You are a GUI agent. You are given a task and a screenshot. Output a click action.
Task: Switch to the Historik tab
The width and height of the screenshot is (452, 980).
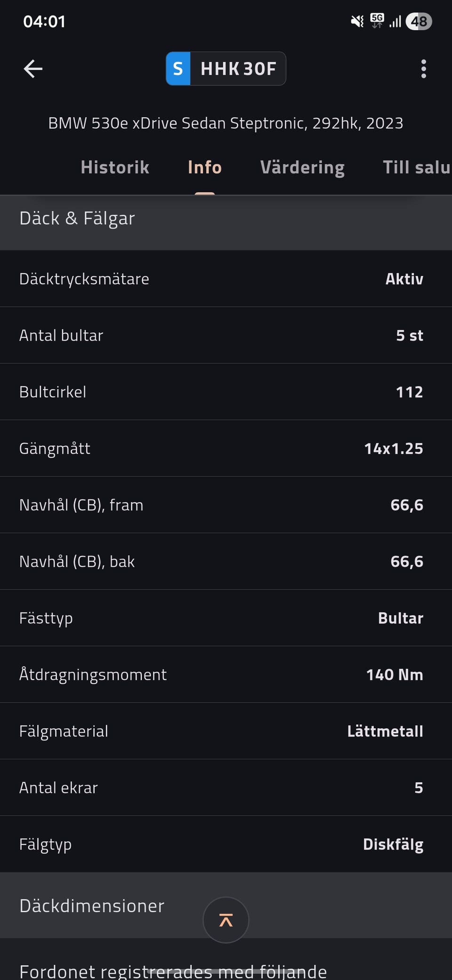pos(115,167)
